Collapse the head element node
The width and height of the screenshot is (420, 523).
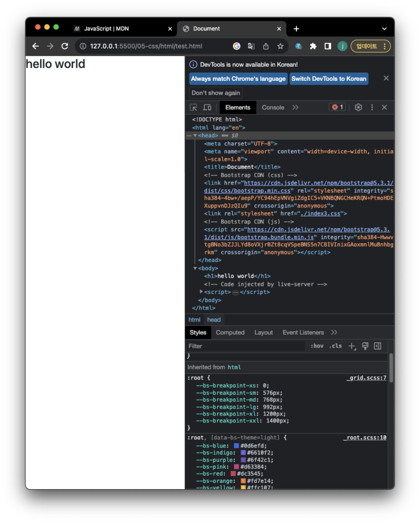[195, 135]
